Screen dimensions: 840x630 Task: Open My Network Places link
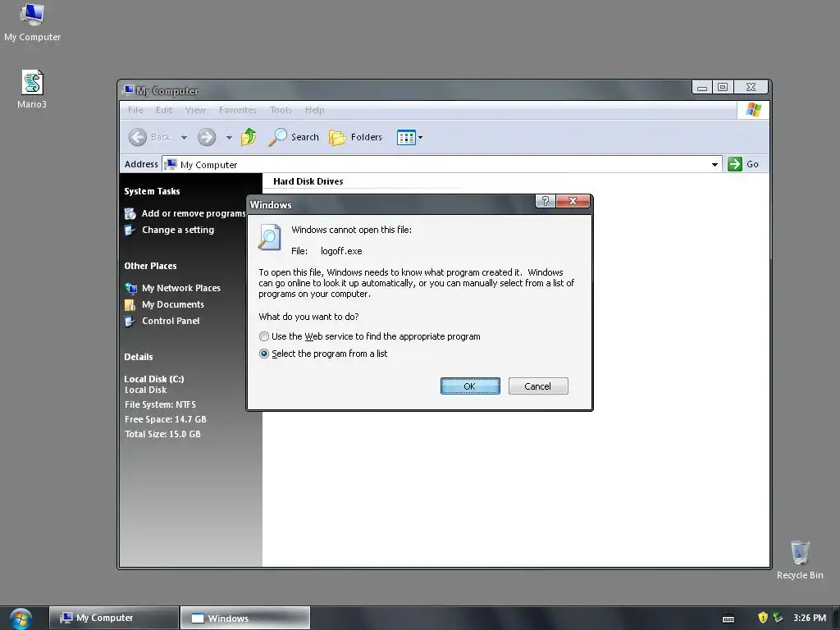point(181,288)
